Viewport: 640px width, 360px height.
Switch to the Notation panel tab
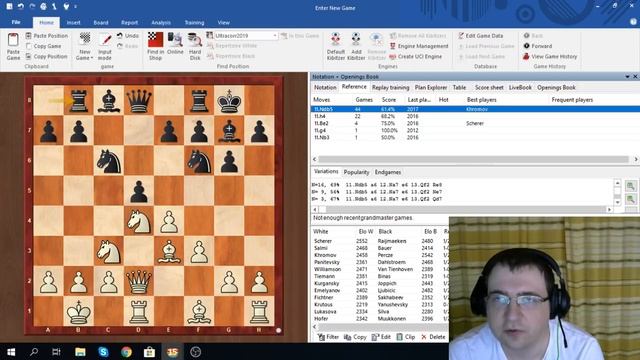325,87
